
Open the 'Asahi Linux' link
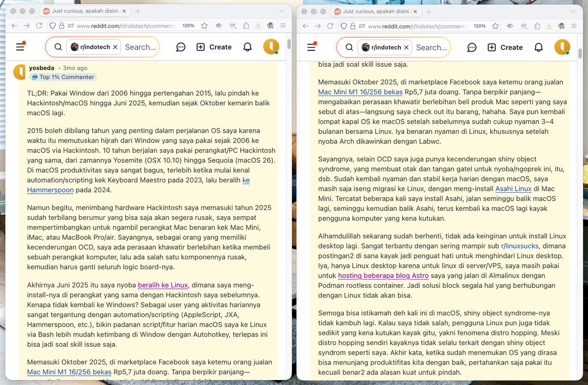point(514,188)
